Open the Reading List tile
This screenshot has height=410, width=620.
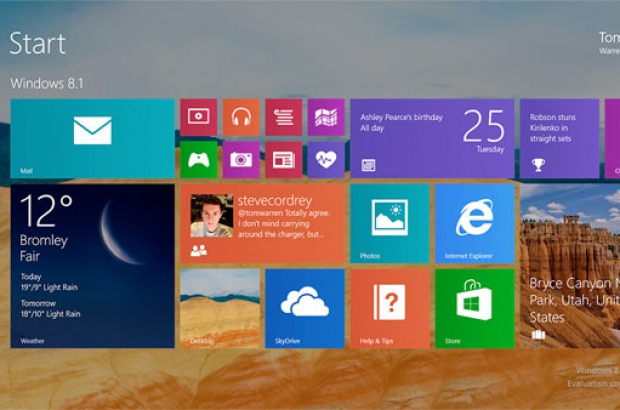click(284, 117)
